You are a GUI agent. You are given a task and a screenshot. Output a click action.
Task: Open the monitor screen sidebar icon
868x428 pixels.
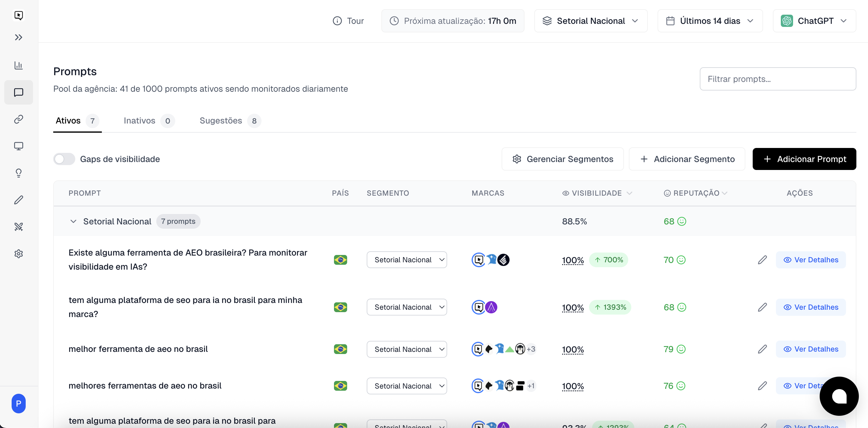tap(19, 146)
